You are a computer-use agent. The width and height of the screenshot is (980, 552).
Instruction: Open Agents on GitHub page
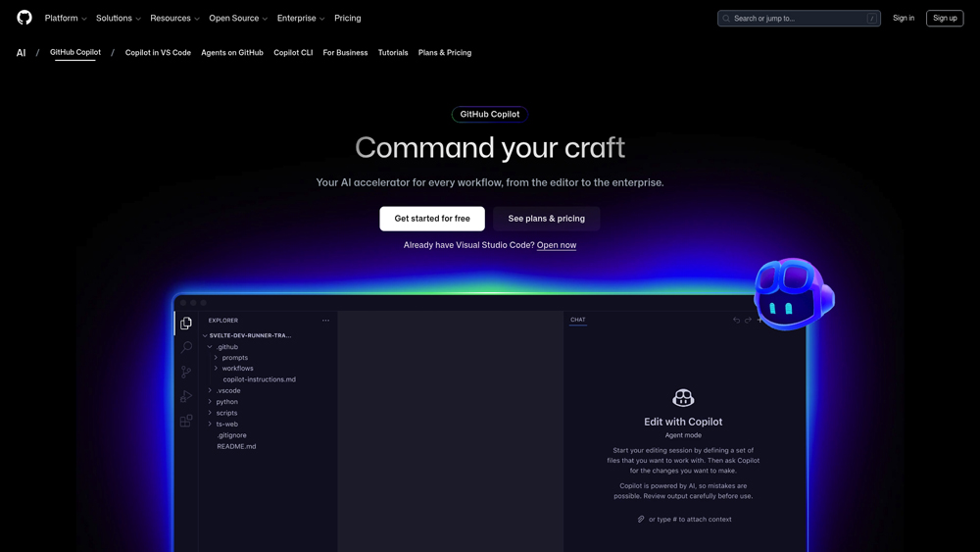(232, 53)
